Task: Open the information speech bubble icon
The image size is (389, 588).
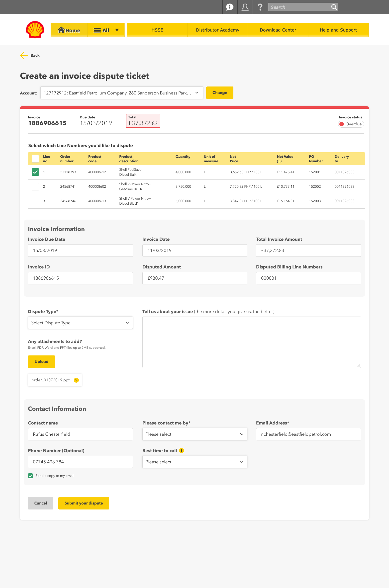Action: 230,7
